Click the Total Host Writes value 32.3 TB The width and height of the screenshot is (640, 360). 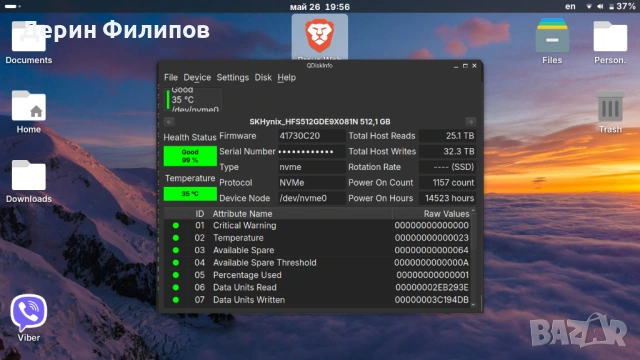[x=447, y=151]
